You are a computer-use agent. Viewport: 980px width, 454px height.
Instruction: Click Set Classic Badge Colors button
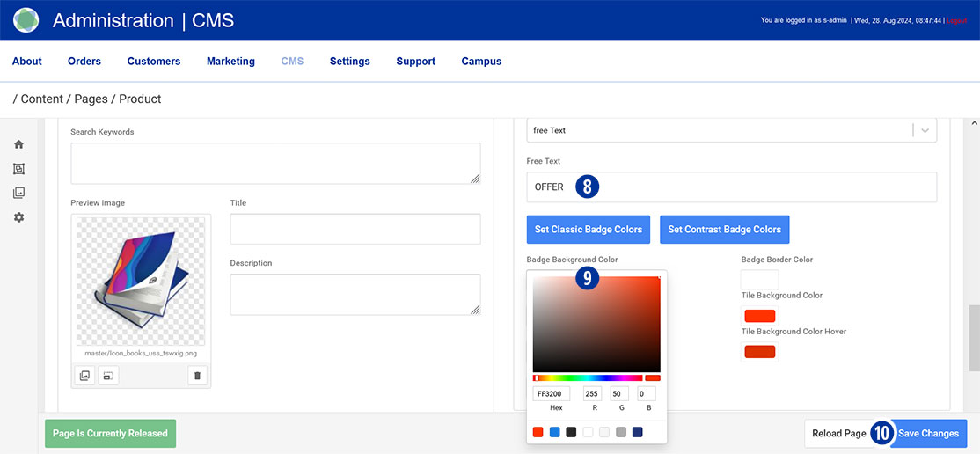(588, 230)
